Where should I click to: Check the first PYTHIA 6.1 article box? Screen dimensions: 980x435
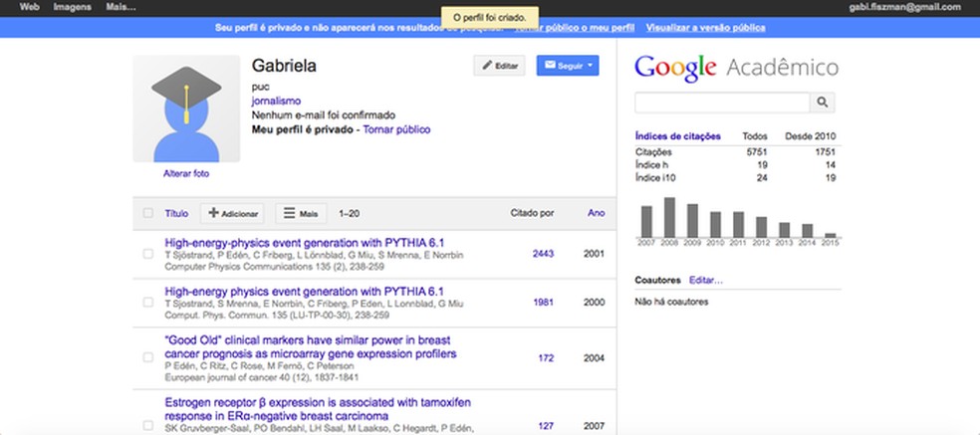coord(148,254)
